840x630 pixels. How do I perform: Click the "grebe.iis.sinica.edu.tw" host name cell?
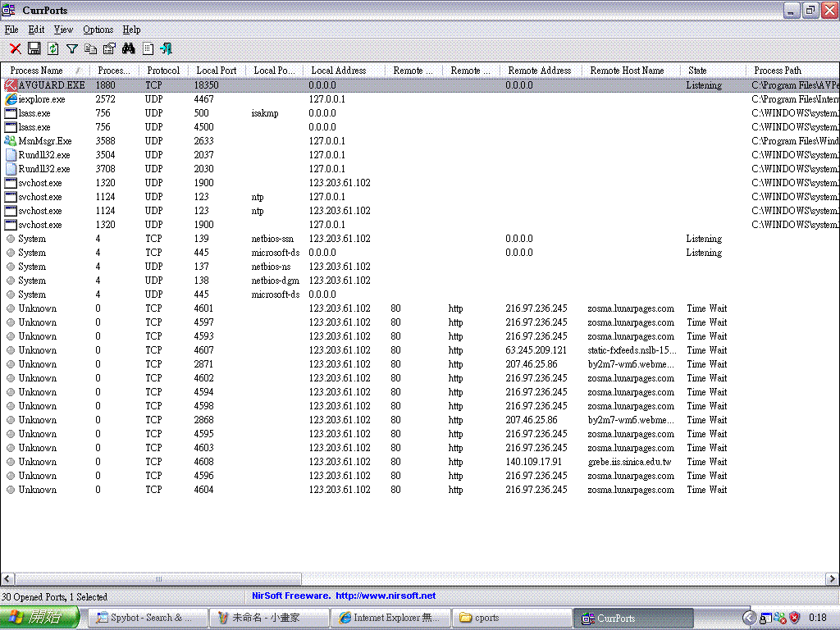pyautogui.click(x=629, y=461)
